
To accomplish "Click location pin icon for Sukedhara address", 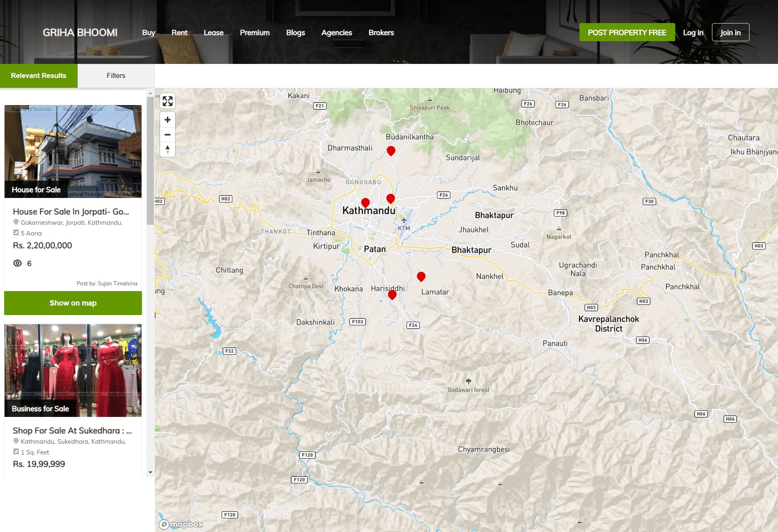I will point(16,441).
